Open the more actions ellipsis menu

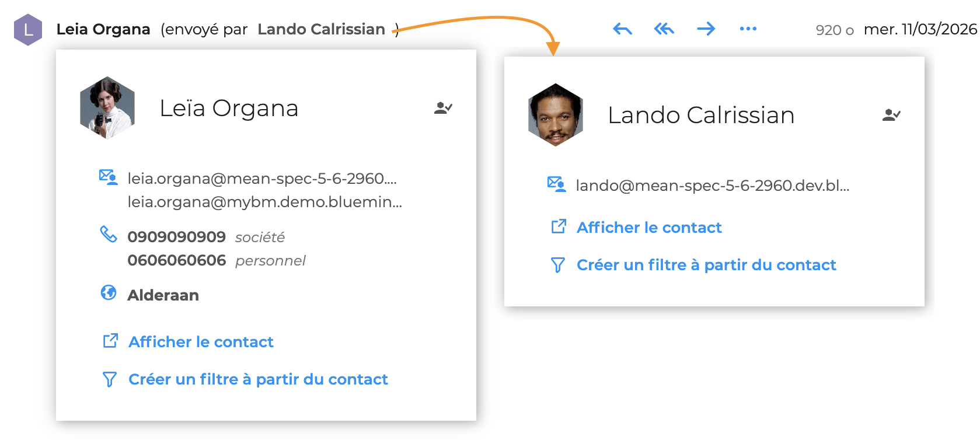pyautogui.click(x=748, y=29)
